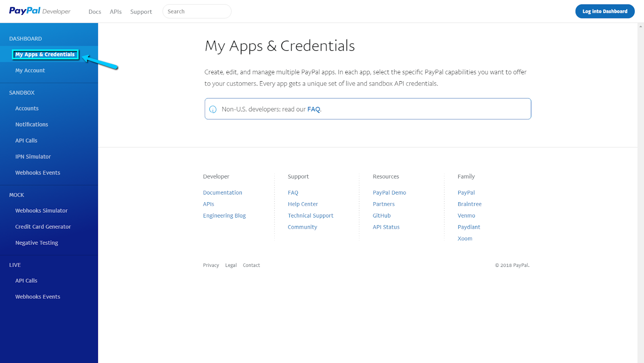The image size is (644, 363).
Task: Open My Account in sidebar
Action: [30, 70]
